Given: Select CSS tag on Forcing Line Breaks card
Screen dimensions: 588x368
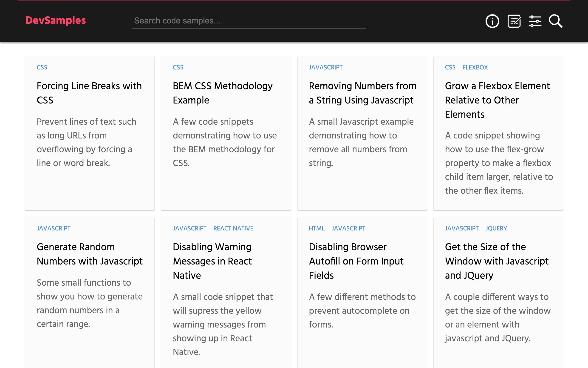Looking at the screenshot, I should (42, 67).
